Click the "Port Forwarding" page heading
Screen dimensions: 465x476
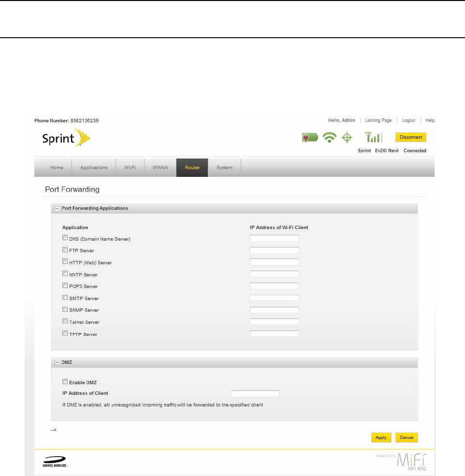[73, 189]
